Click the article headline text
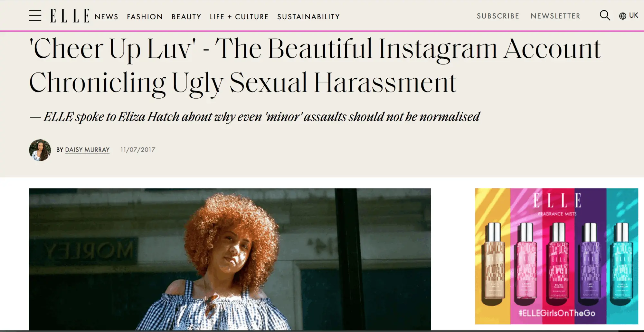This screenshot has width=644, height=332. (315, 65)
